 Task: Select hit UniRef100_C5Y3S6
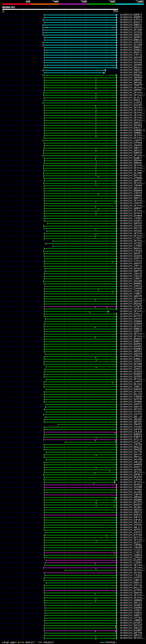tap(131, 60)
